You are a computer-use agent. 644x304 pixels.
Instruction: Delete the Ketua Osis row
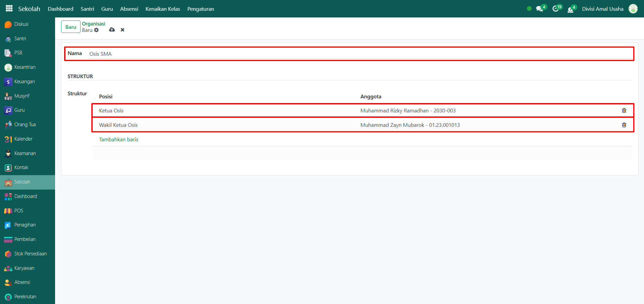tap(624, 111)
